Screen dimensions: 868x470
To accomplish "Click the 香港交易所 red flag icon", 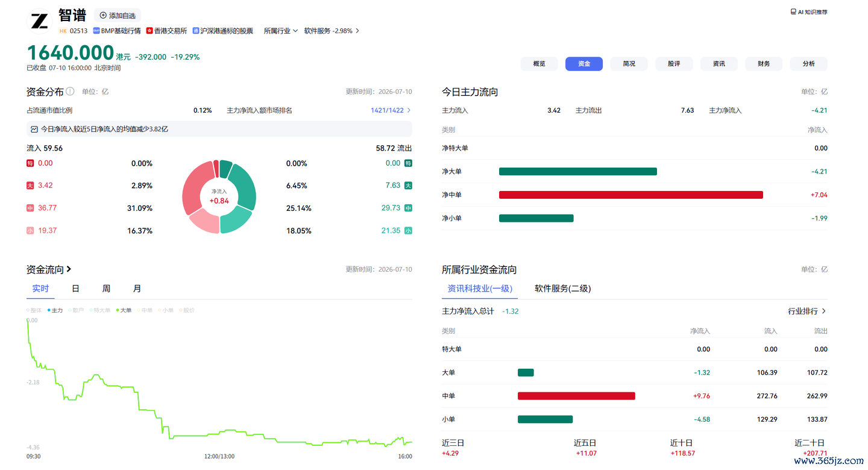I will click(x=149, y=31).
